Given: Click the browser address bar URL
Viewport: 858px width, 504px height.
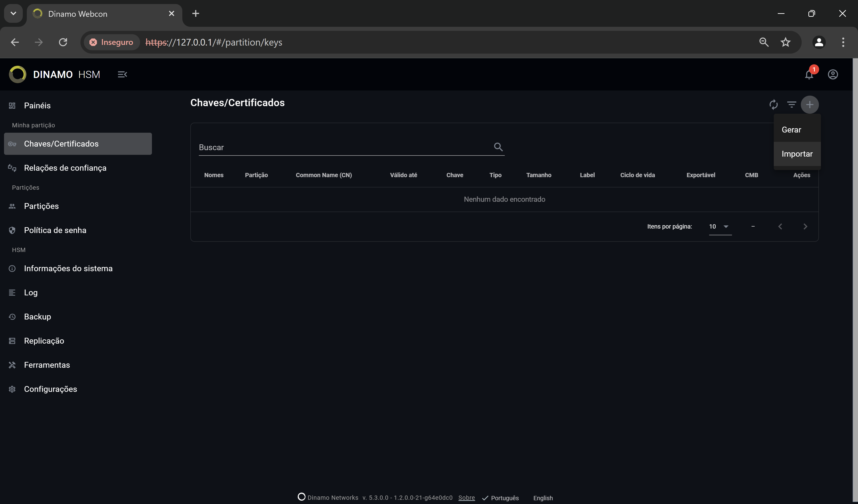Looking at the screenshot, I should coord(214,42).
